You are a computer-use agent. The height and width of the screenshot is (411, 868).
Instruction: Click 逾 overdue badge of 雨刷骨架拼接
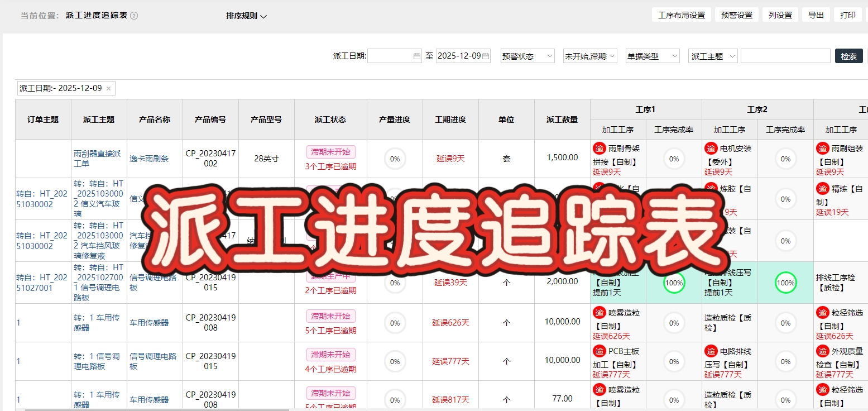pos(599,149)
